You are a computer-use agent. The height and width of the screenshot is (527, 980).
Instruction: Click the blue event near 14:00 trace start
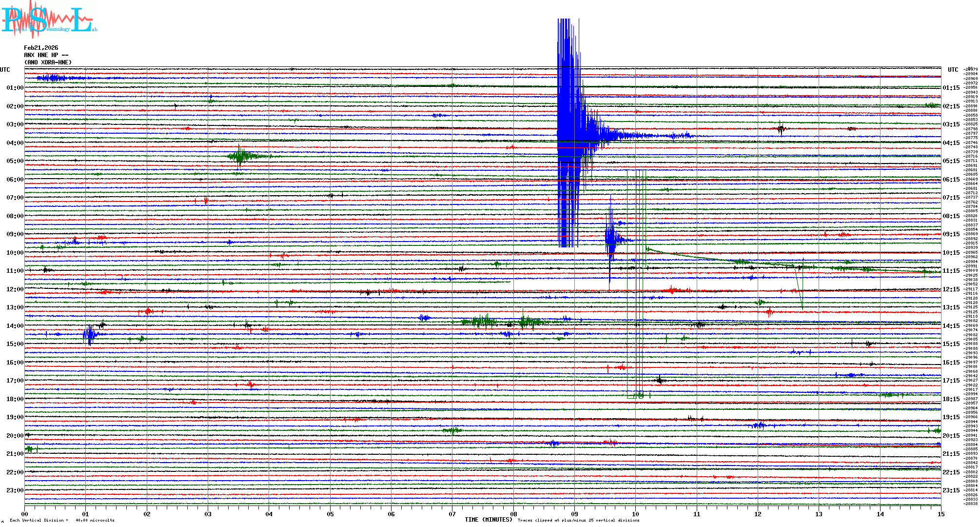pos(90,335)
